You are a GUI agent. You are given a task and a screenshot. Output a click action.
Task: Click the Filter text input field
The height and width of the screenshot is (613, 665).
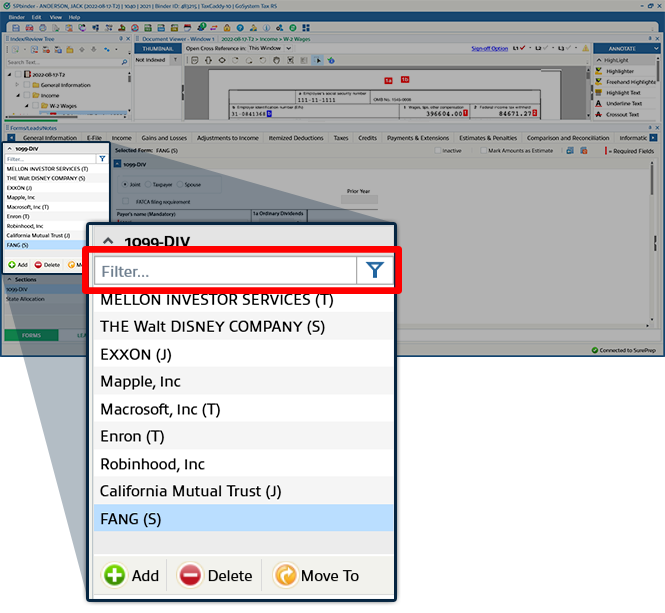pyautogui.click(x=225, y=271)
